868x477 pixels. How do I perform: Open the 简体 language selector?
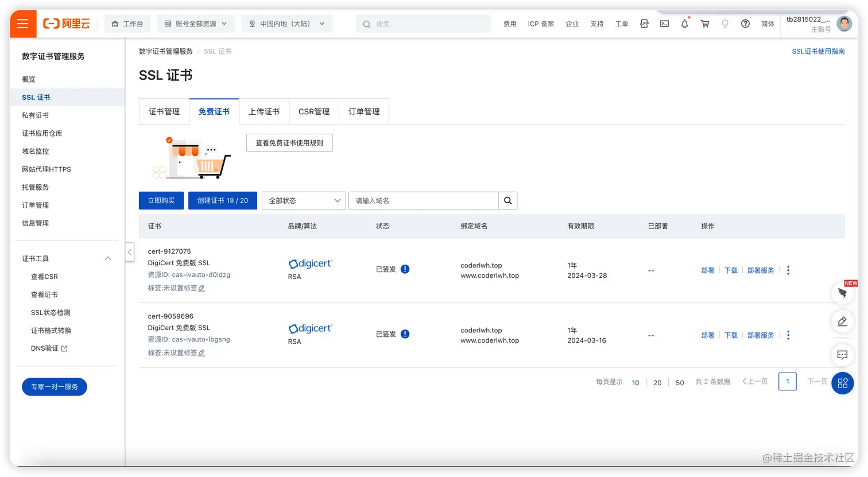[768, 24]
